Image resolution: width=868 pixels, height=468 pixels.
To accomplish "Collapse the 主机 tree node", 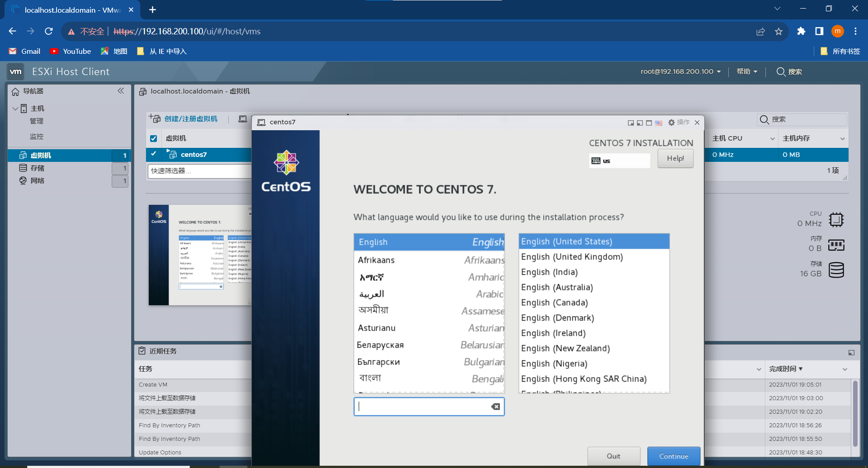I will point(15,109).
